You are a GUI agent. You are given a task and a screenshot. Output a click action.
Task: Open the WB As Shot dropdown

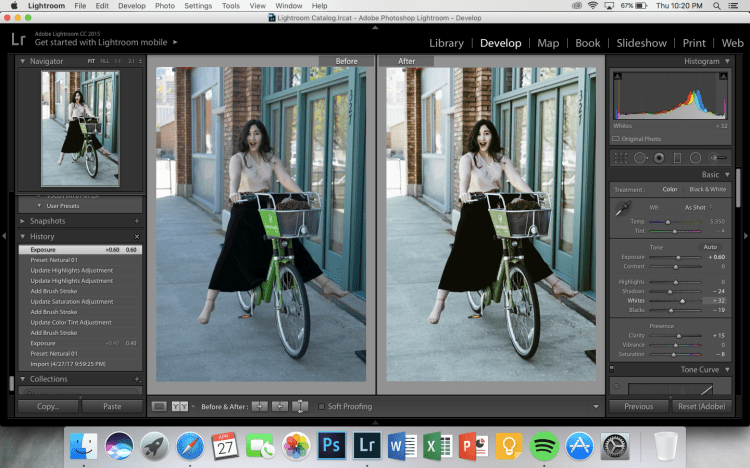(697, 207)
